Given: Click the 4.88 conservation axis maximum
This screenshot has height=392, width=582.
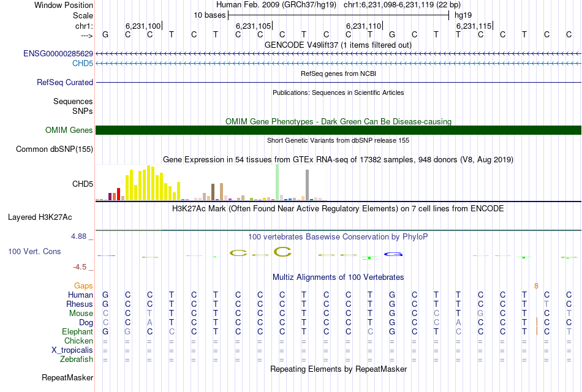Looking at the screenshot, I should coord(78,236).
